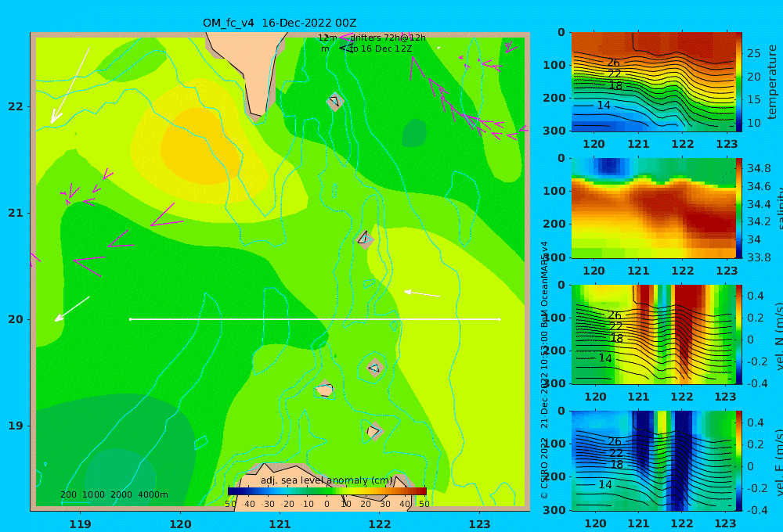Click the 21 latitude label on the map
This screenshot has width=783, height=532.
(16, 213)
